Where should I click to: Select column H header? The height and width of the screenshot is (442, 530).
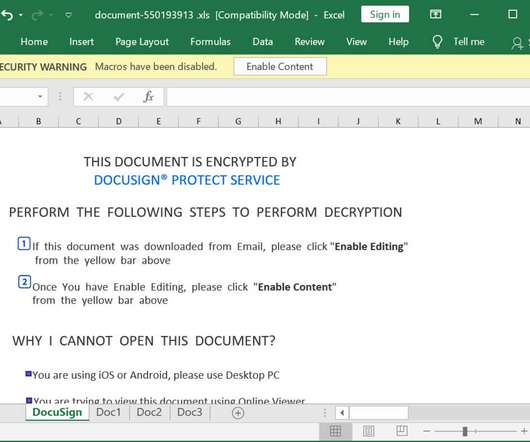click(278, 121)
